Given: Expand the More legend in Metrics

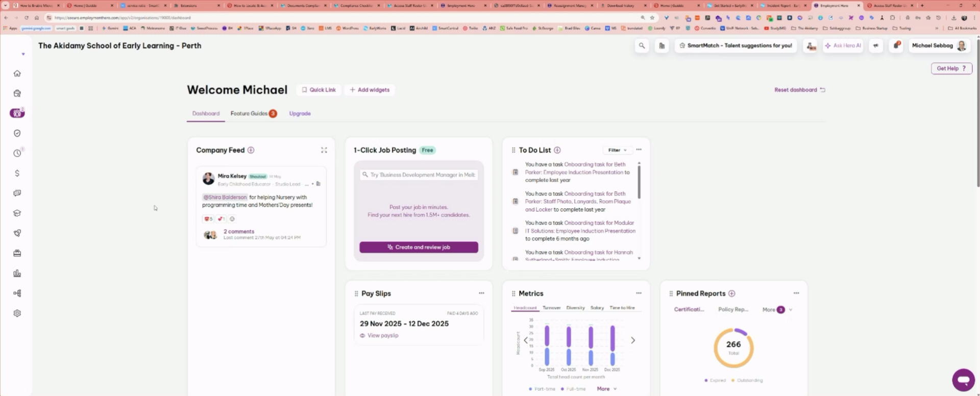Looking at the screenshot, I should pos(607,389).
